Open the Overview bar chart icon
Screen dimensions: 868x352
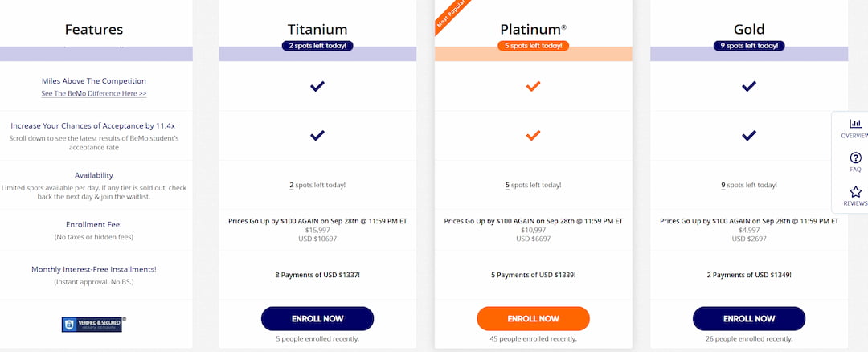(x=855, y=124)
